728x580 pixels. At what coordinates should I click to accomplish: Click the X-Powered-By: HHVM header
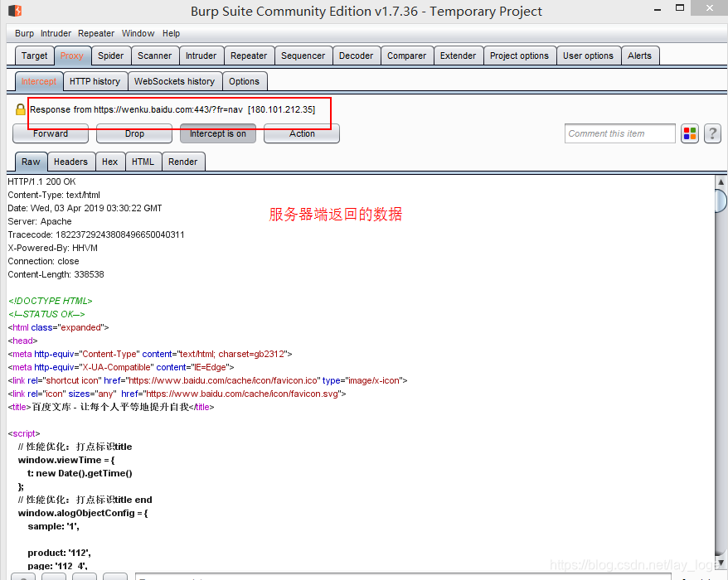coord(52,248)
